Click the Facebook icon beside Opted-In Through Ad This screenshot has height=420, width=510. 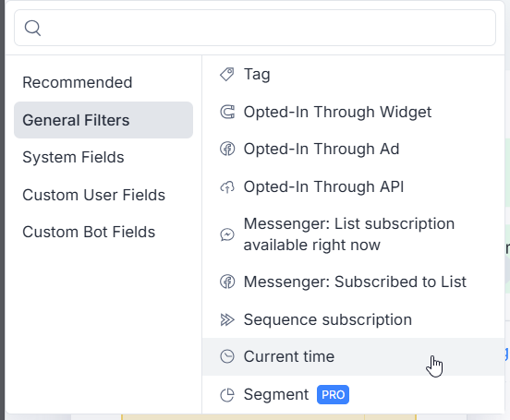tap(227, 150)
